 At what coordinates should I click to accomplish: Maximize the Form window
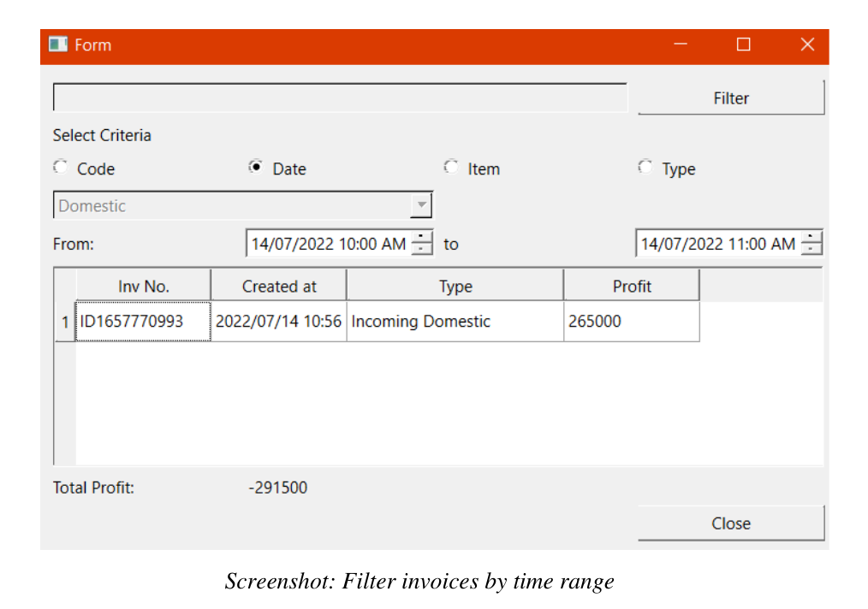[743, 44]
